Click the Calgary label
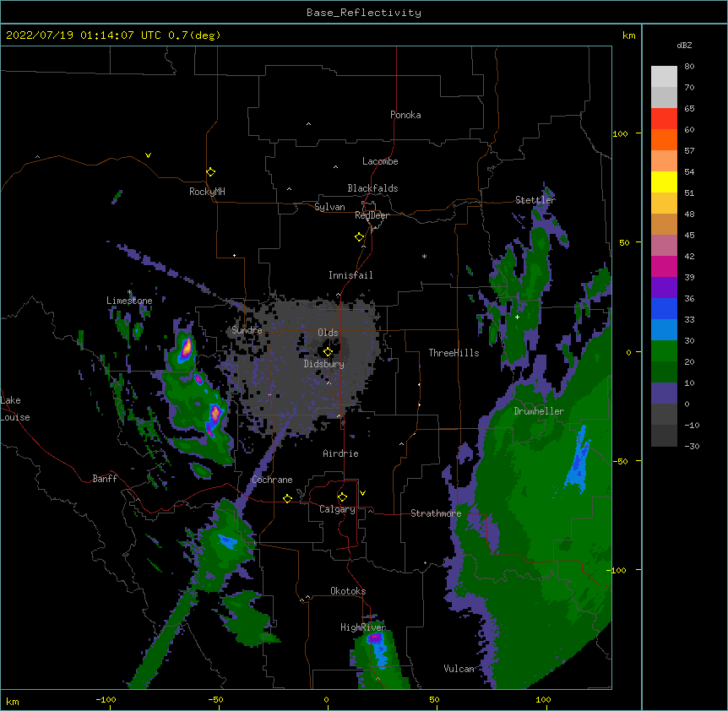728x711 pixels. [x=338, y=509]
